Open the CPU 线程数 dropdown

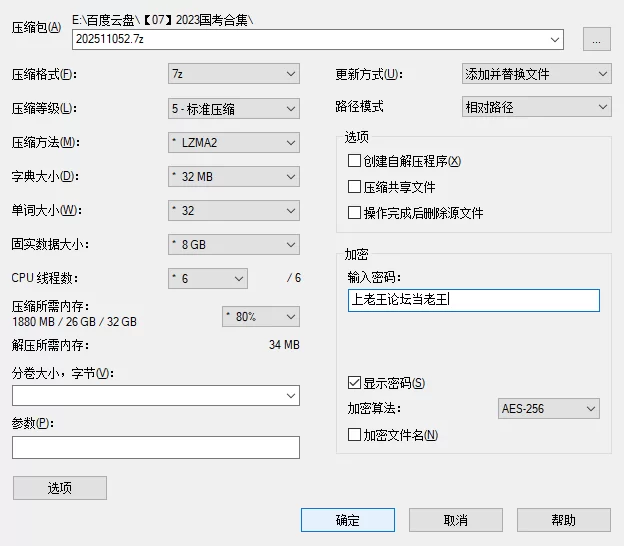208,278
